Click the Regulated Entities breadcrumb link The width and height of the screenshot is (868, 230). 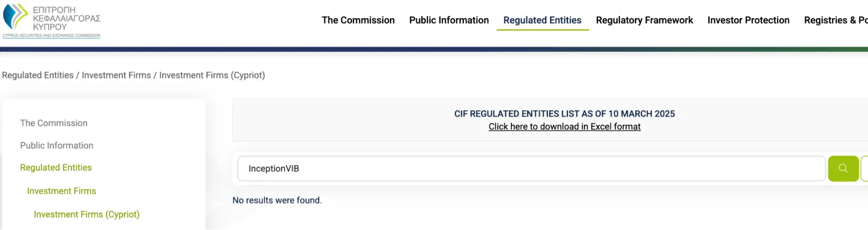38,75
